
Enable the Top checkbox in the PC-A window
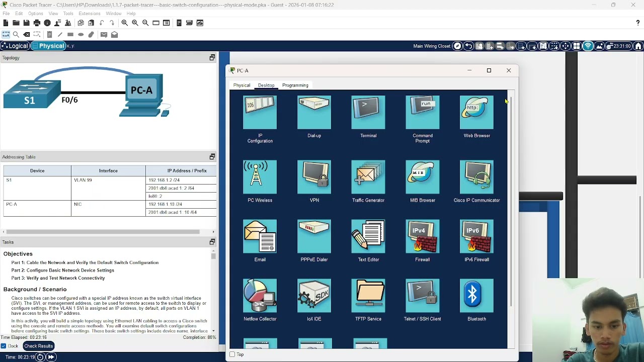point(232,354)
